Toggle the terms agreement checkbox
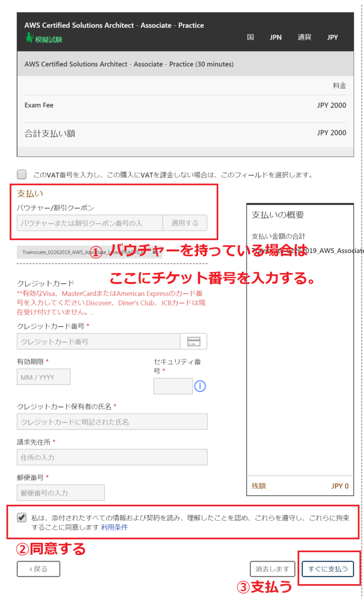 point(21,517)
